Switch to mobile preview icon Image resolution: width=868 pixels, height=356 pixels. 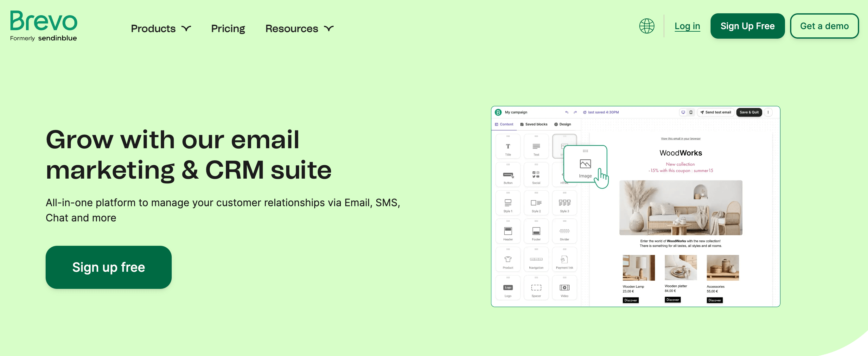pyautogui.click(x=691, y=112)
